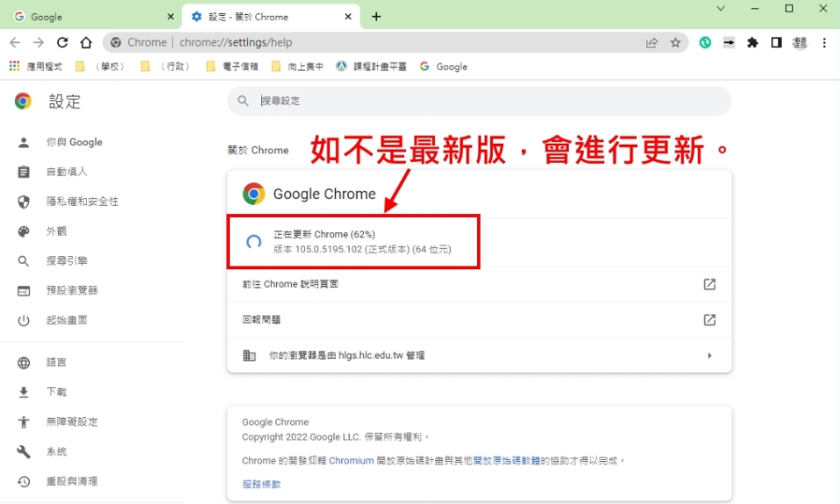This screenshot has height=504, width=840.
Task: Open the 應用程式 apps shortcut
Action: (x=35, y=67)
